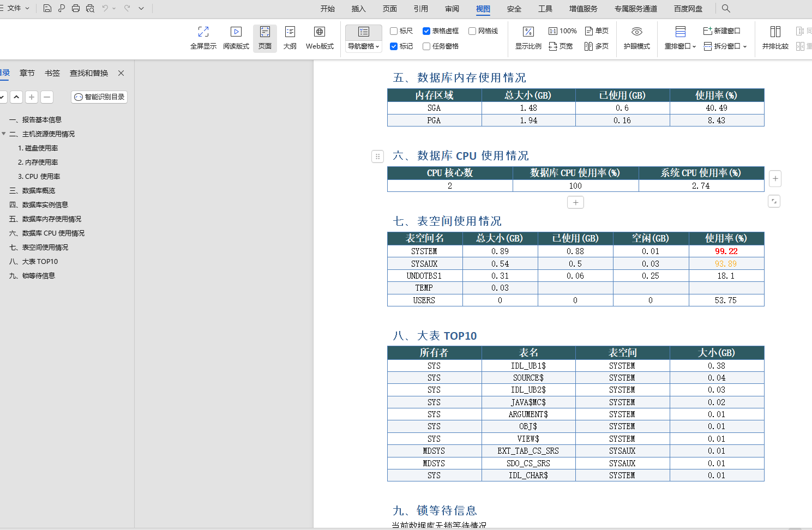
Task: Click heading 七、表空间使用情况 in document
Action: (447, 221)
